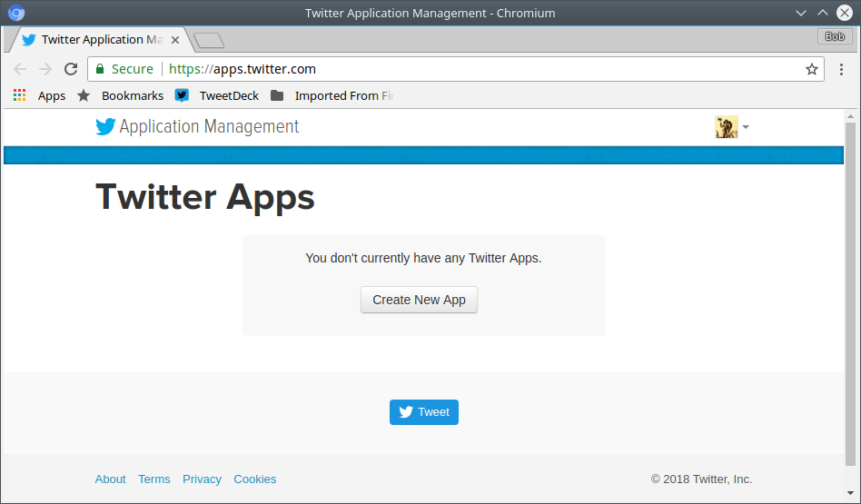This screenshot has height=504, width=861.
Task: Close the Chromium window
Action: click(845, 13)
